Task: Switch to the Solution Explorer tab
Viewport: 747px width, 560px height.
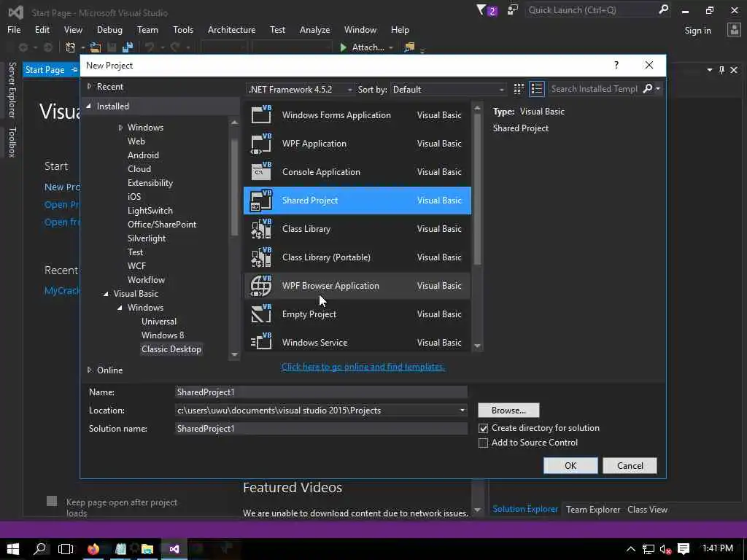Action: pos(525,509)
